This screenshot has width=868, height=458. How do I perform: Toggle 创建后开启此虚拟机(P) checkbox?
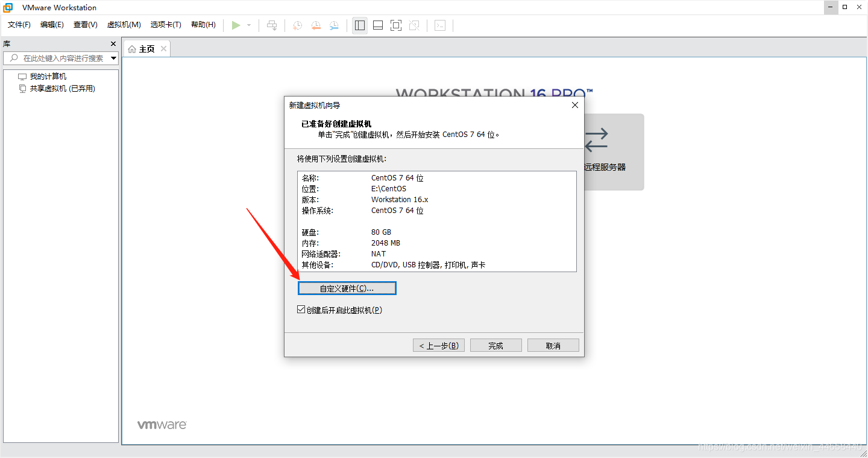pyautogui.click(x=301, y=310)
